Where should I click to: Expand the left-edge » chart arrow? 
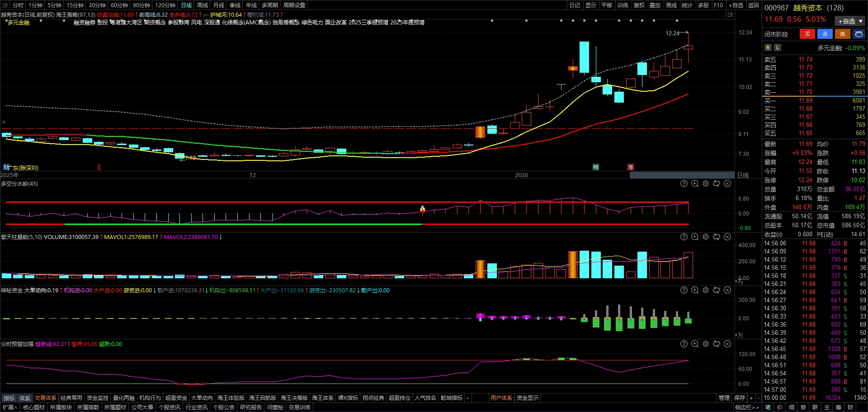coord(4,122)
